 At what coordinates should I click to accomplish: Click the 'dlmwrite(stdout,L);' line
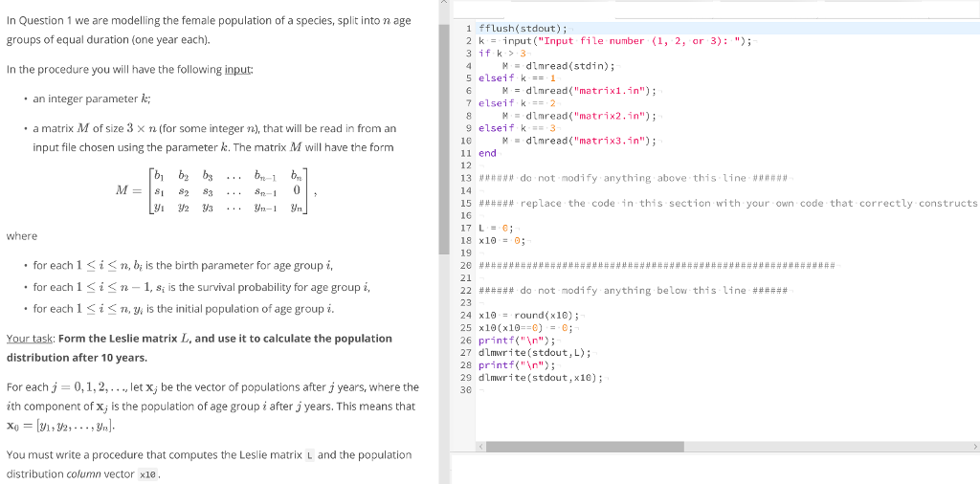(534, 353)
